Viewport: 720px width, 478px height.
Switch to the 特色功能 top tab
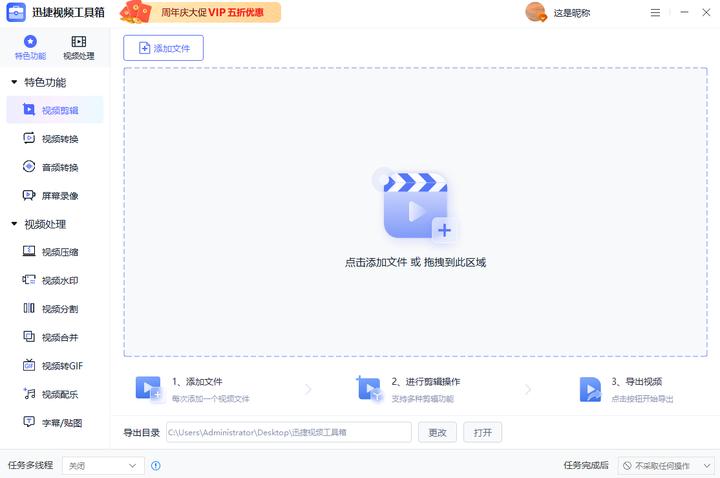pyautogui.click(x=30, y=47)
